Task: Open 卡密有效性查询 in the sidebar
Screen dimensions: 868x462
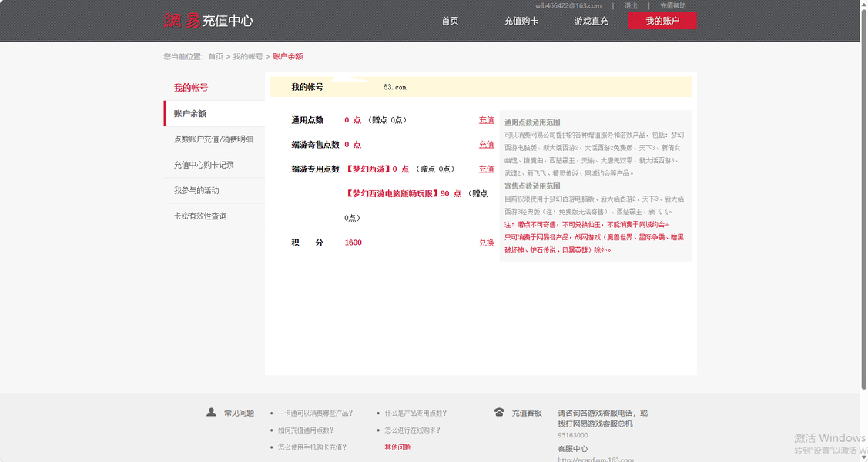Action: tap(214, 216)
